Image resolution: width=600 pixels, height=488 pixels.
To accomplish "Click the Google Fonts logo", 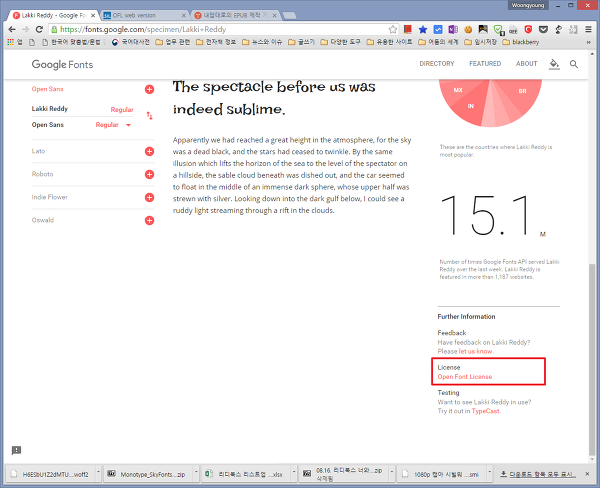I will [x=62, y=64].
